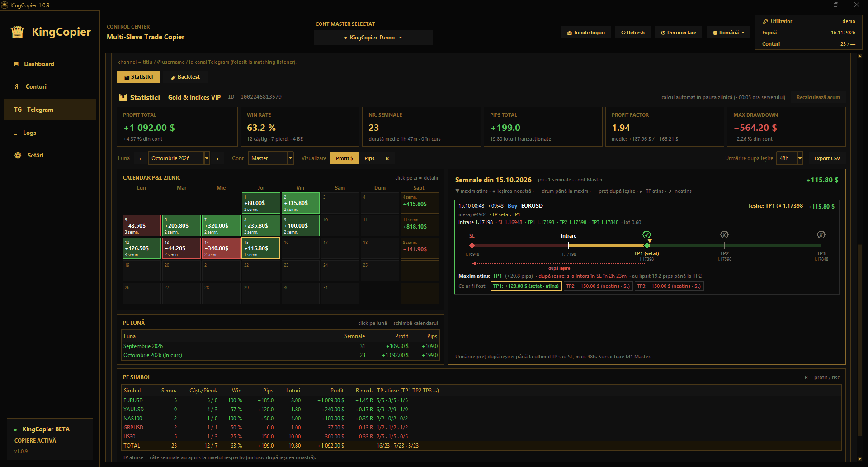Click the TP3 missed X marker
The image size is (868, 467).
tap(821, 234)
